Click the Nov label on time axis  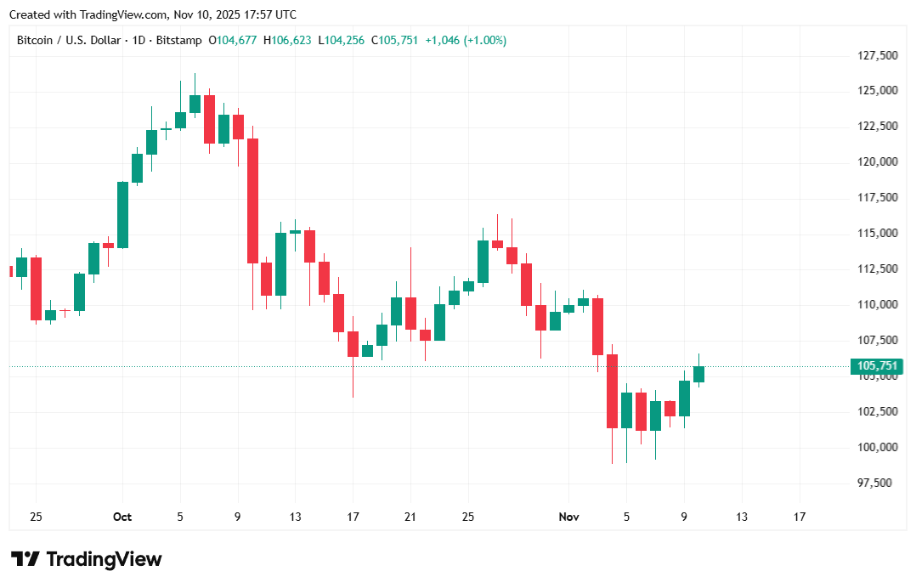(568, 517)
